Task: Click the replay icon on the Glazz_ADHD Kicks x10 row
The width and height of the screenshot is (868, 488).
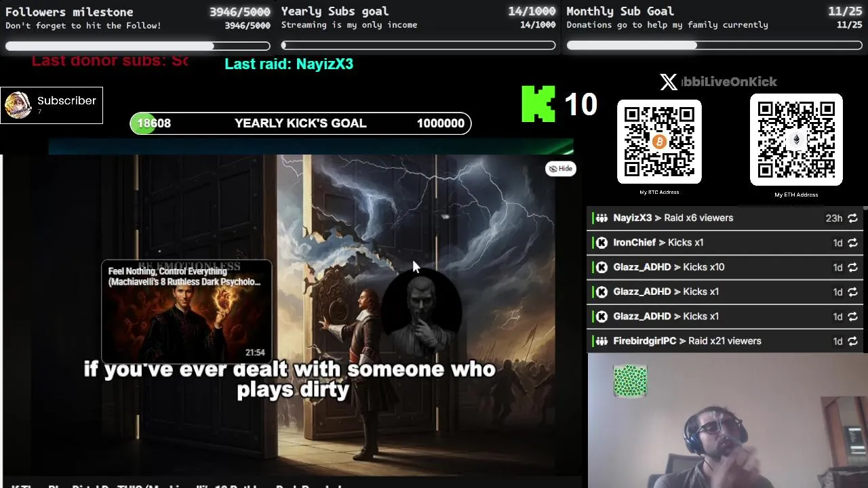Action: [853, 268]
